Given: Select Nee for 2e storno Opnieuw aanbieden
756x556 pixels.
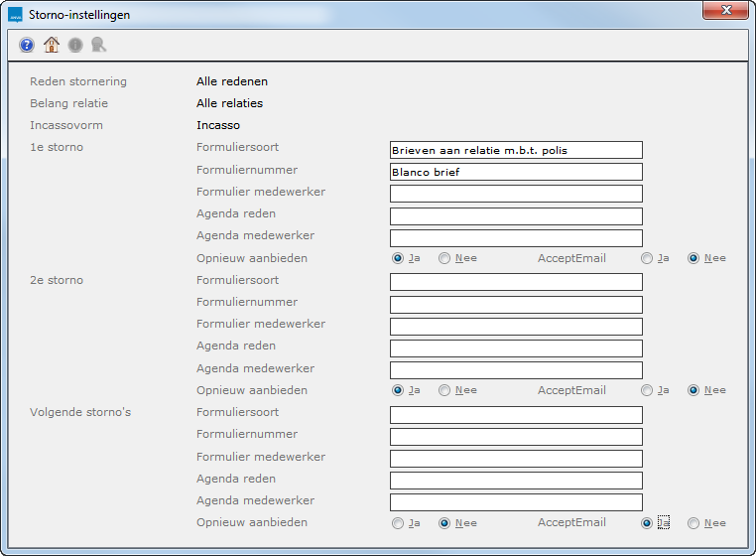Looking at the screenshot, I should [444, 390].
